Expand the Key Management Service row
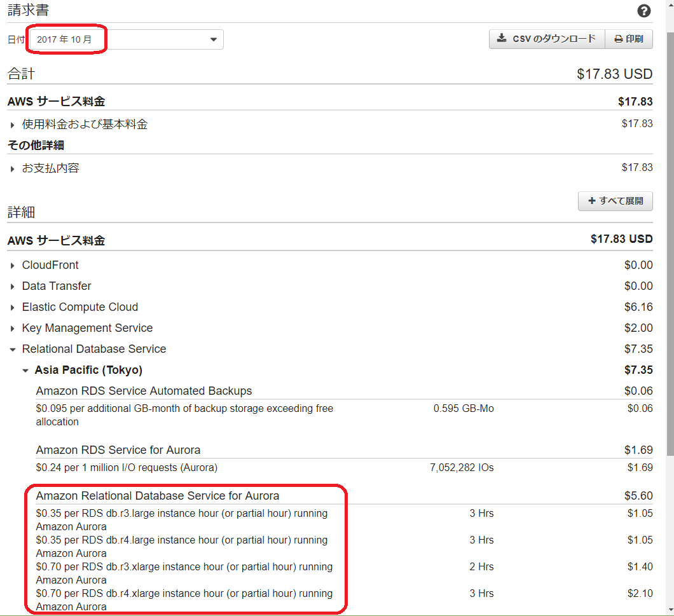 (87, 328)
